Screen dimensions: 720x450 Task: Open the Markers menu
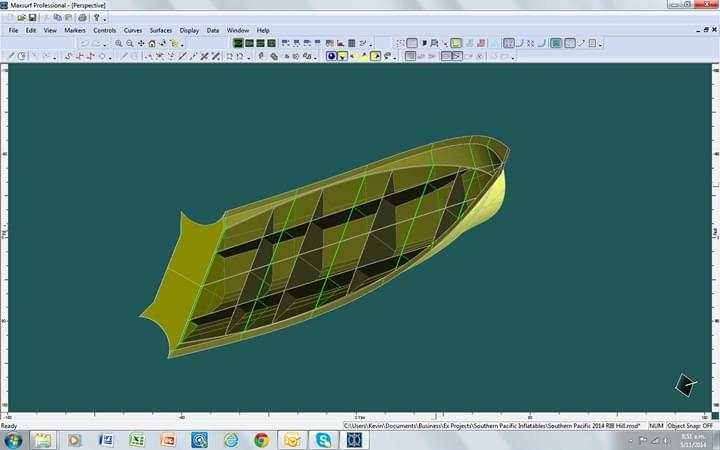74,30
